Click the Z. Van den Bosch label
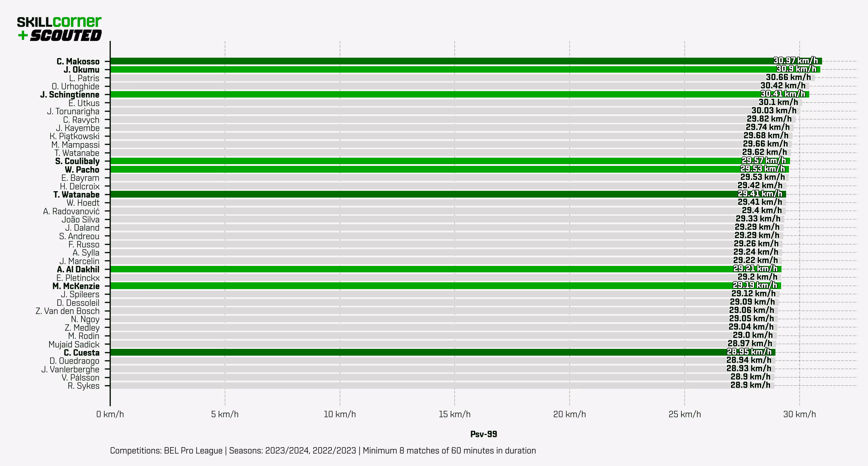This screenshot has width=868, height=466. (x=67, y=311)
